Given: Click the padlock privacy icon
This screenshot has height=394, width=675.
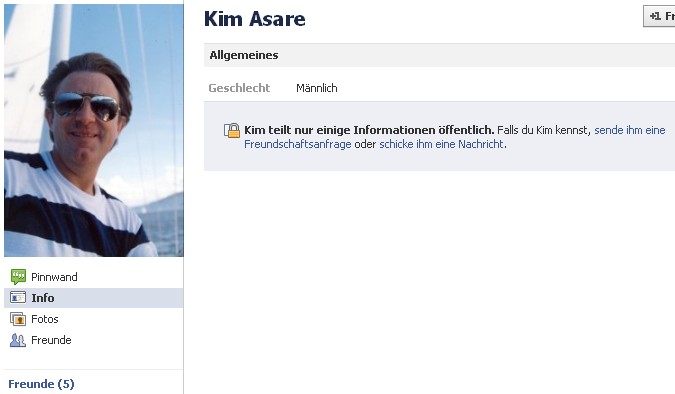Looking at the screenshot, I should [x=232, y=130].
